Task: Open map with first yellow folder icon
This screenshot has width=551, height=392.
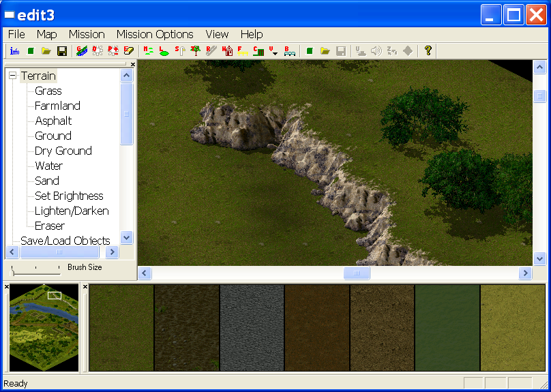Action: click(46, 51)
